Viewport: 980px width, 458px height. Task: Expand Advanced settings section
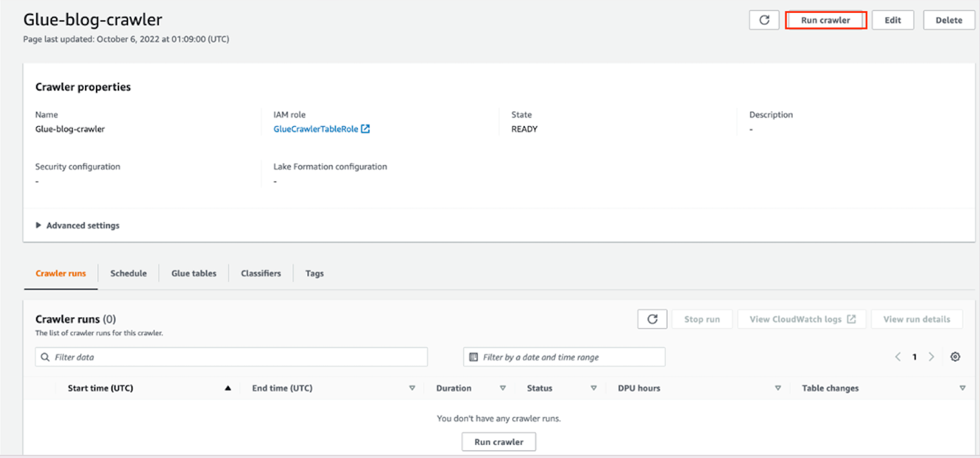click(x=77, y=225)
